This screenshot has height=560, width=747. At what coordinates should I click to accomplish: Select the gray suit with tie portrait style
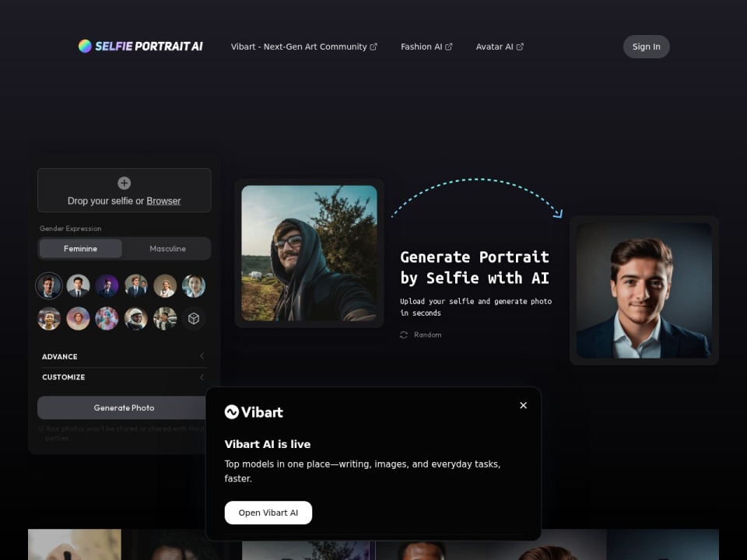(x=78, y=285)
